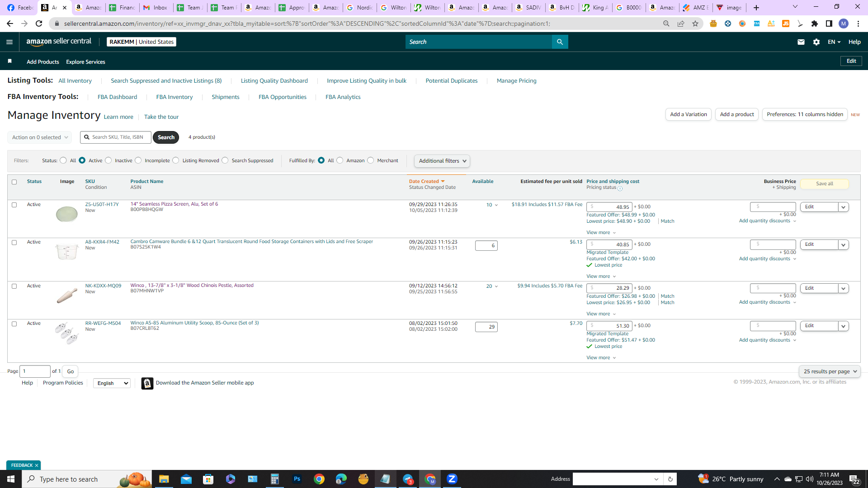Open FBA Analytics

(343, 97)
